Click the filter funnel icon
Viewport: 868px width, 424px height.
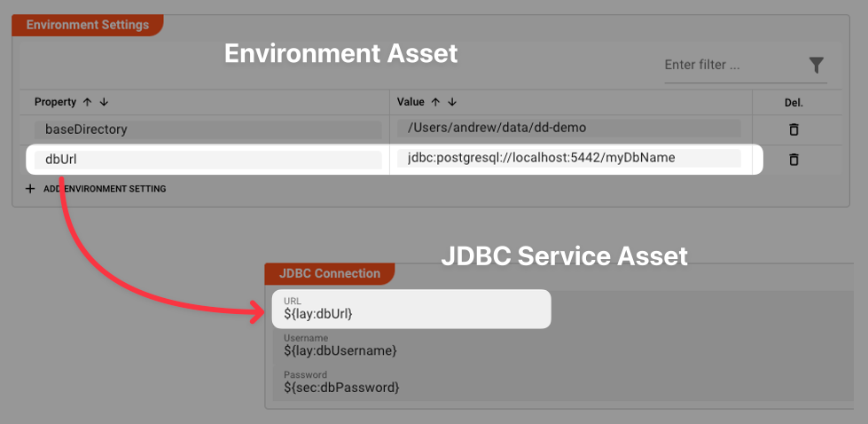tap(817, 65)
